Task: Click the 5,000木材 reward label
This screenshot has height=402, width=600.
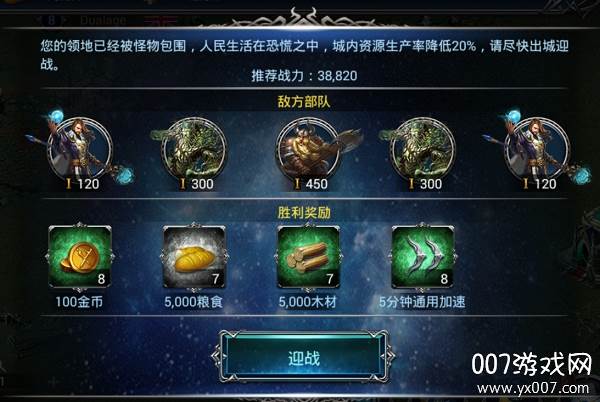Action: pyautogui.click(x=308, y=302)
